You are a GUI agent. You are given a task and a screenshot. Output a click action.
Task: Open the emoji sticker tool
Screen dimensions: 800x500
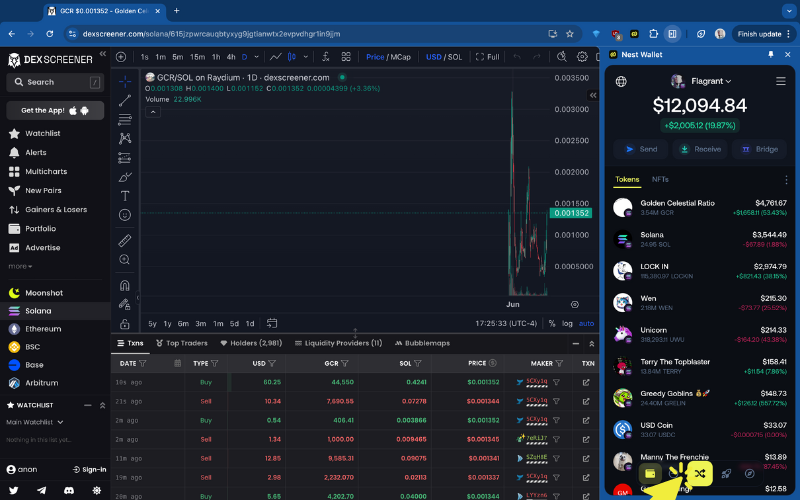pyautogui.click(x=125, y=215)
